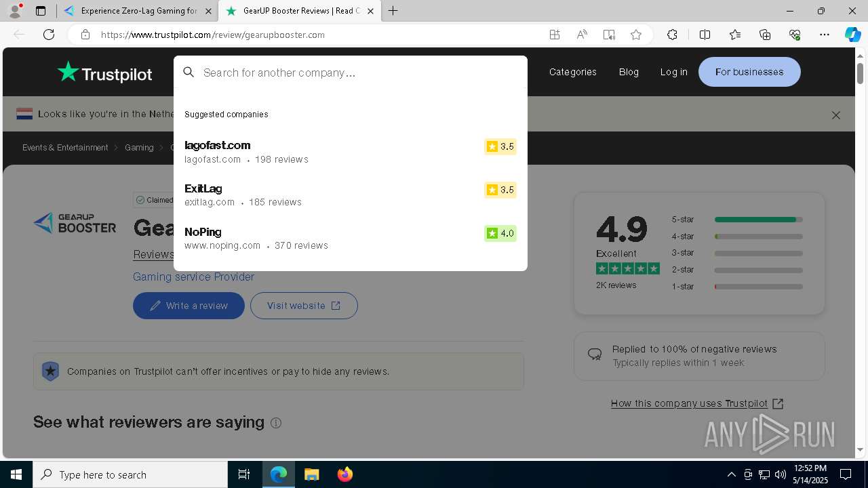Click the GearUP Booster logo image
The height and width of the screenshot is (488, 868).
(75, 223)
